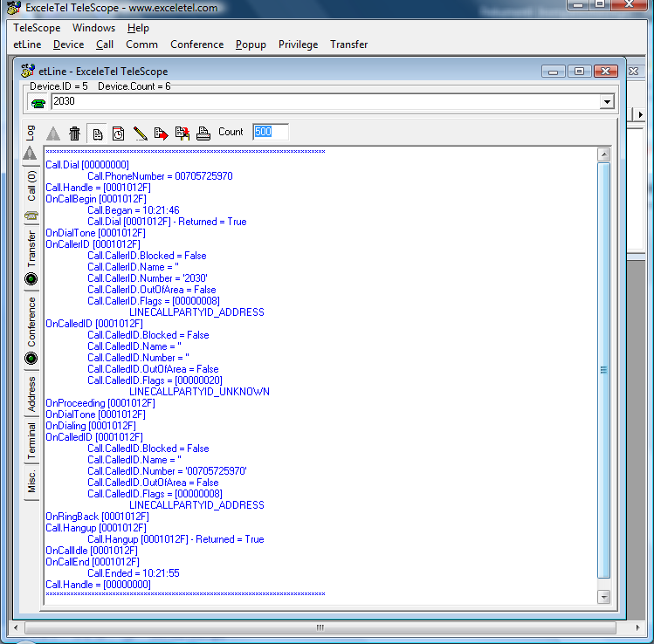Screen dimensions: 654x644
Task: Maximize the etLine child window
Action: point(579,72)
